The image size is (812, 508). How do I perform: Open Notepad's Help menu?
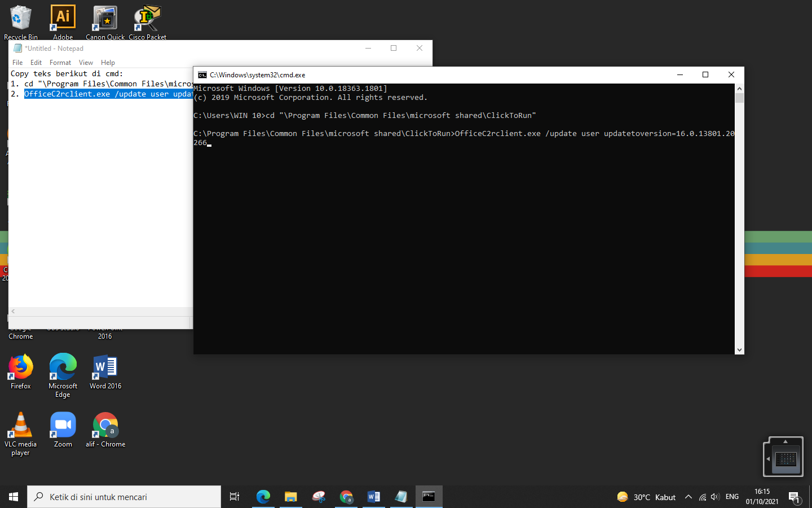pyautogui.click(x=108, y=62)
